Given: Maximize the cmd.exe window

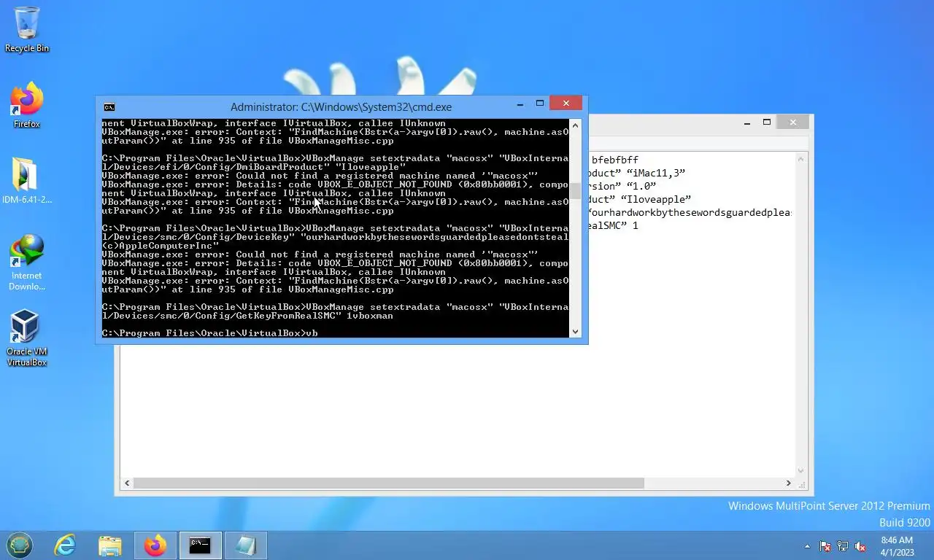Looking at the screenshot, I should (x=540, y=104).
